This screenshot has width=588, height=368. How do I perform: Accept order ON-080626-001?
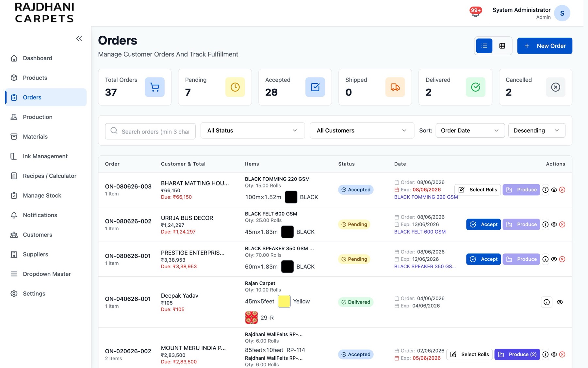click(x=483, y=259)
